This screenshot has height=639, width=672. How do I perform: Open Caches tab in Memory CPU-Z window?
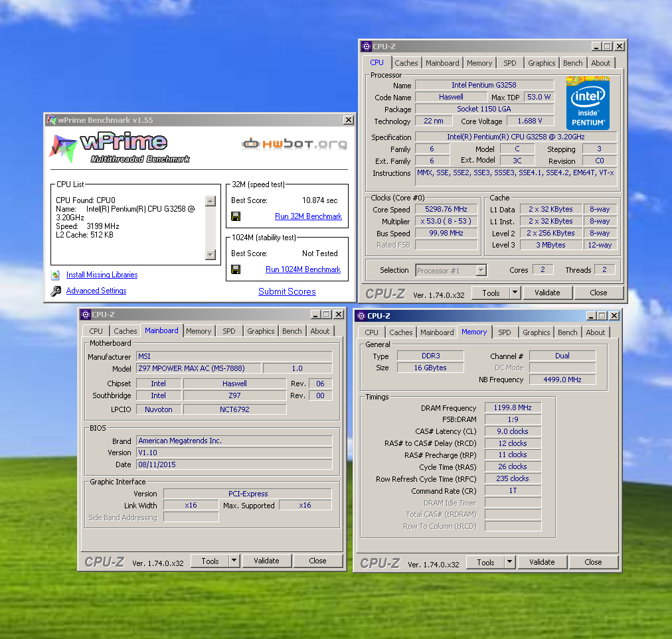400,332
